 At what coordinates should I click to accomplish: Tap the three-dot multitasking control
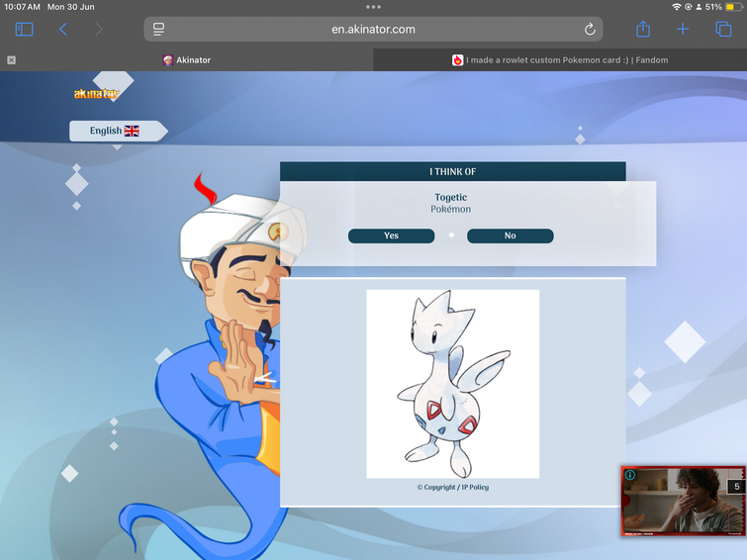[x=374, y=7]
